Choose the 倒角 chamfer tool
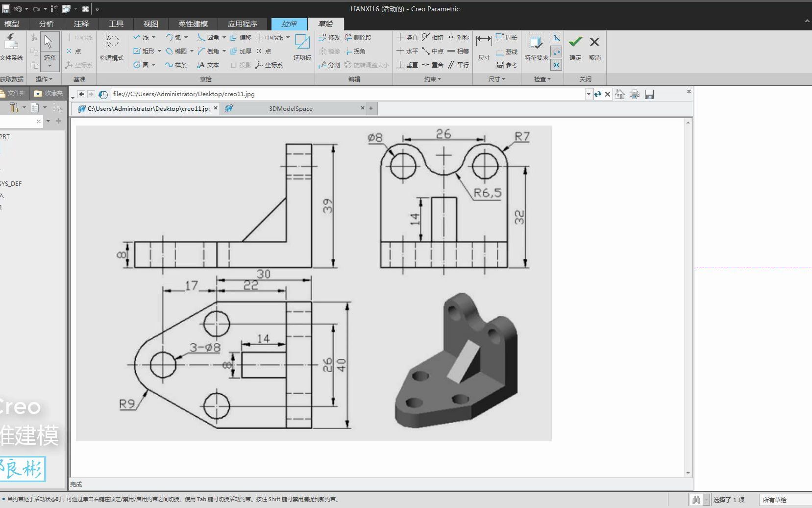 click(209, 51)
